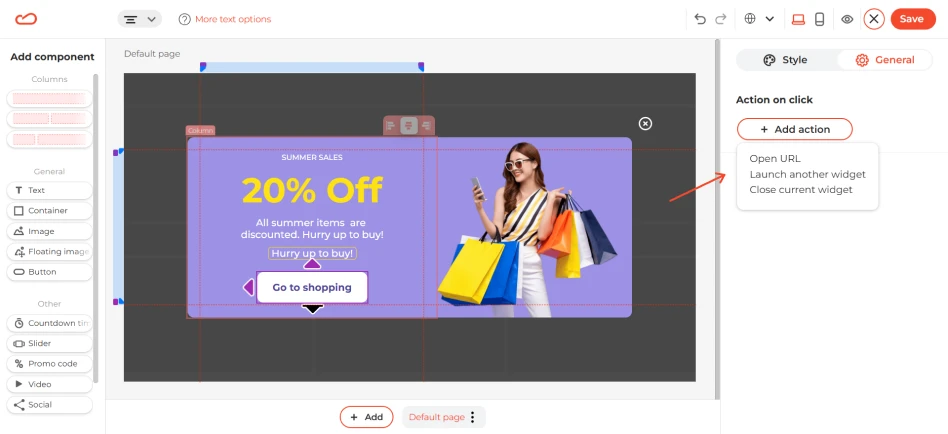Open Default page three-dot menu

click(x=473, y=417)
